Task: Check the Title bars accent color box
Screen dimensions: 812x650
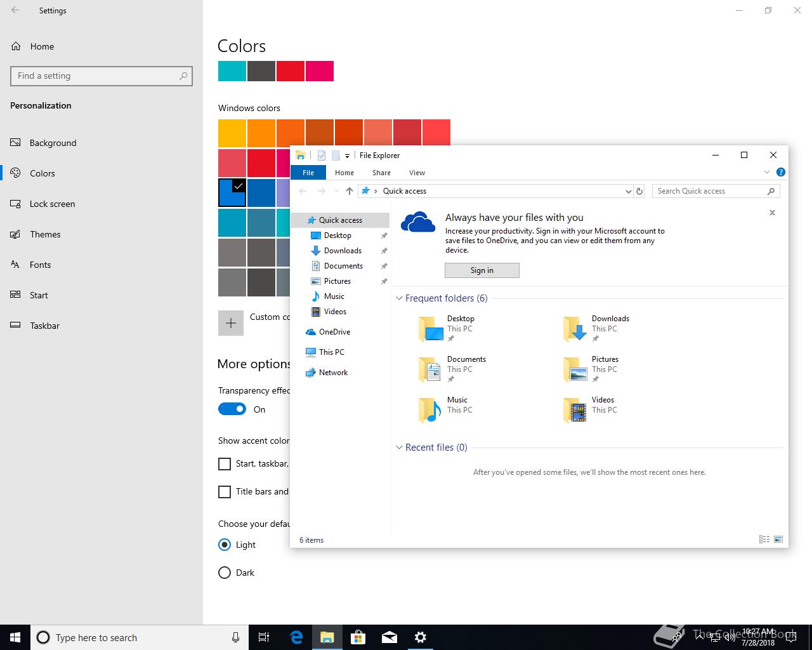Action: (x=225, y=492)
